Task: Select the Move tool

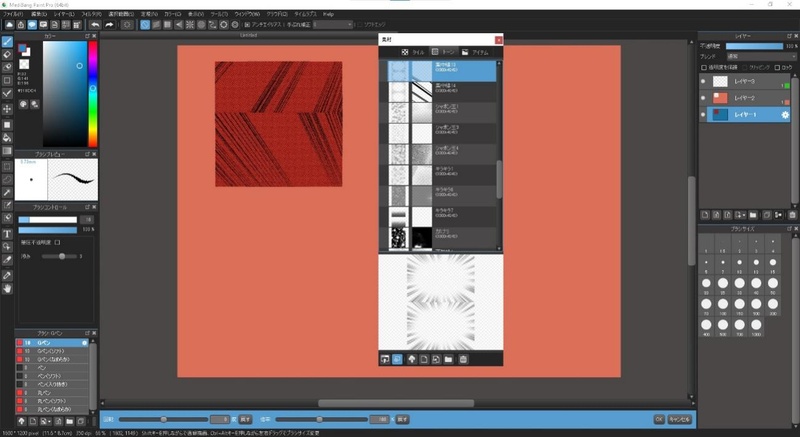Action: click(x=7, y=109)
